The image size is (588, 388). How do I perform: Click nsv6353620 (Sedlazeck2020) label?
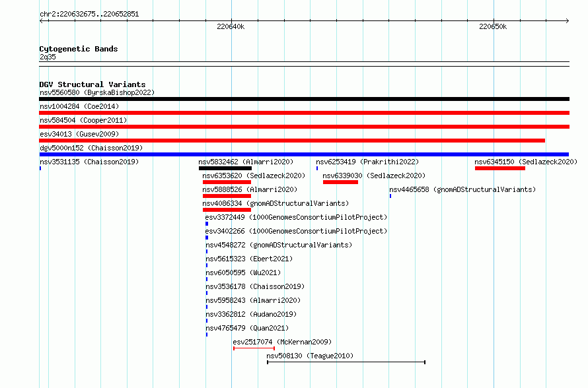254,176
